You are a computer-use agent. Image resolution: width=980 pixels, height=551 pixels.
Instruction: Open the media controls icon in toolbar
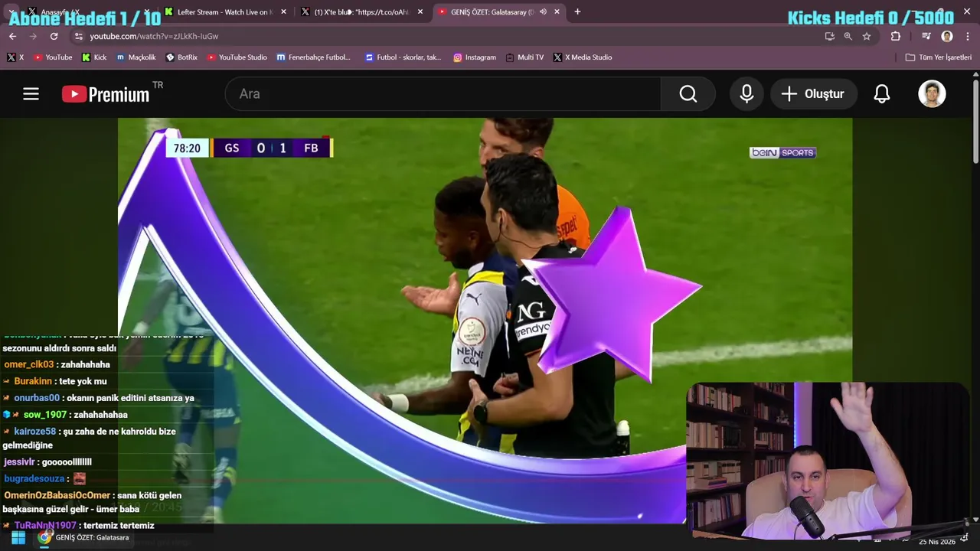[x=926, y=36]
